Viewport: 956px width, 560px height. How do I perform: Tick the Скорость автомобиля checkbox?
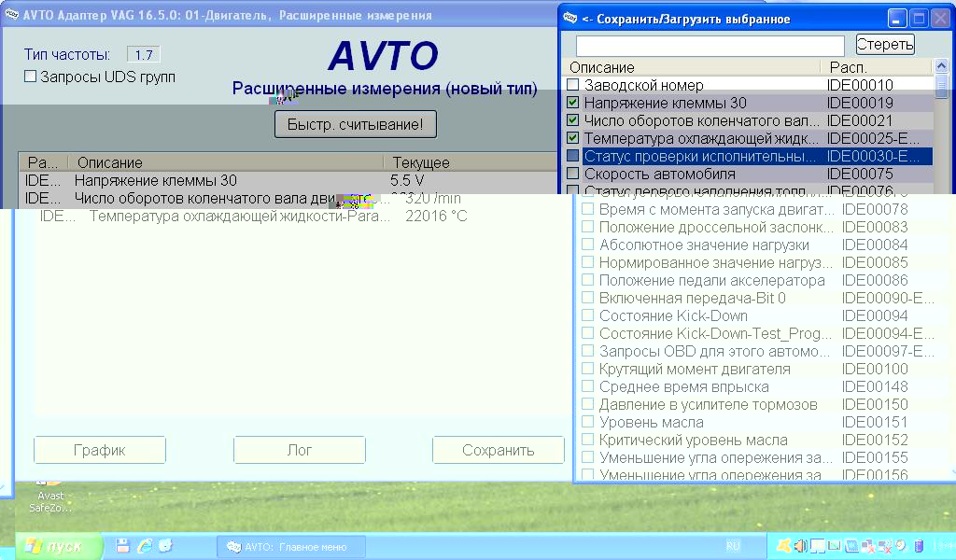click(573, 174)
